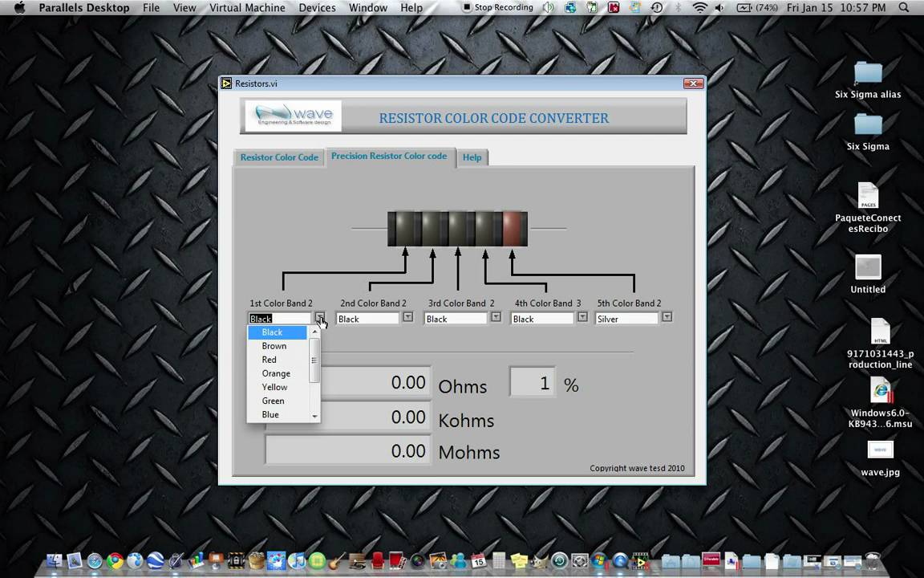Viewport: 924px width, 578px height.
Task: Select the wave.jpg desktop file icon
Action: 880,450
